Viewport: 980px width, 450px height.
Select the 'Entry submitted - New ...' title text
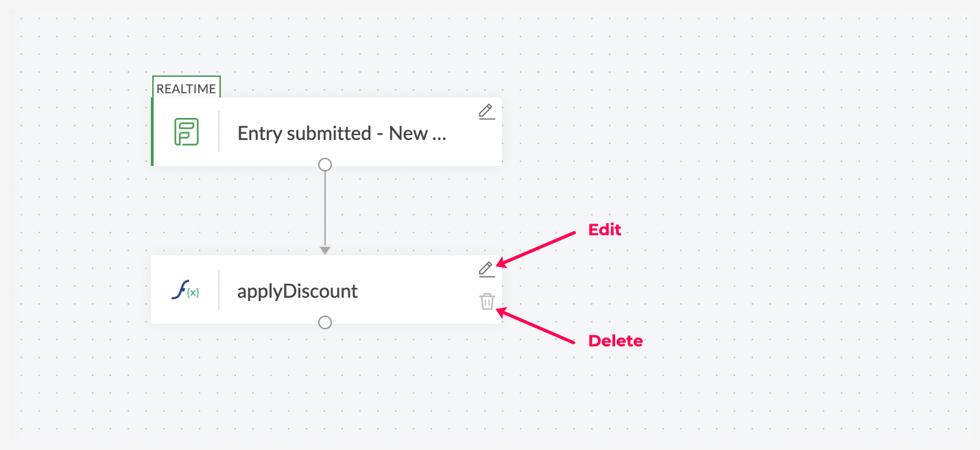pos(342,133)
